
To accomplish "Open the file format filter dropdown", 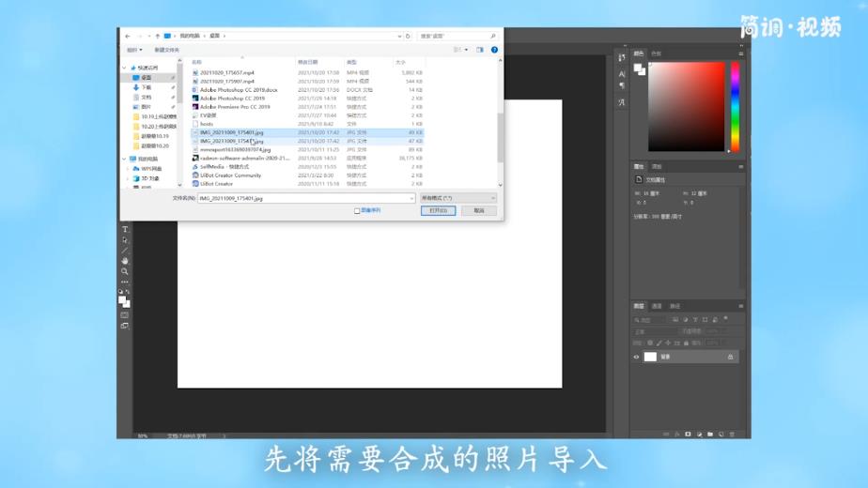I will [x=457, y=198].
